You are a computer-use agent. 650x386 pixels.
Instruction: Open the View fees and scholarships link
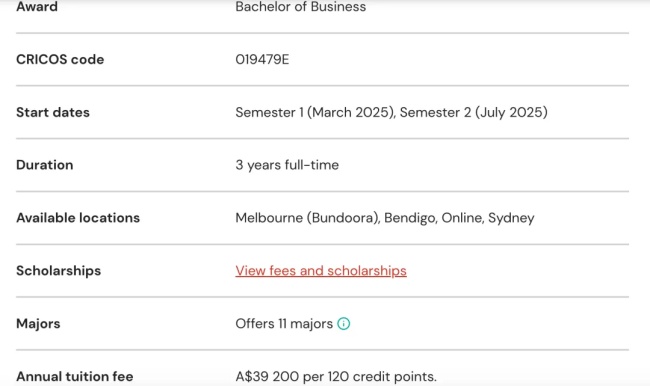click(321, 271)
